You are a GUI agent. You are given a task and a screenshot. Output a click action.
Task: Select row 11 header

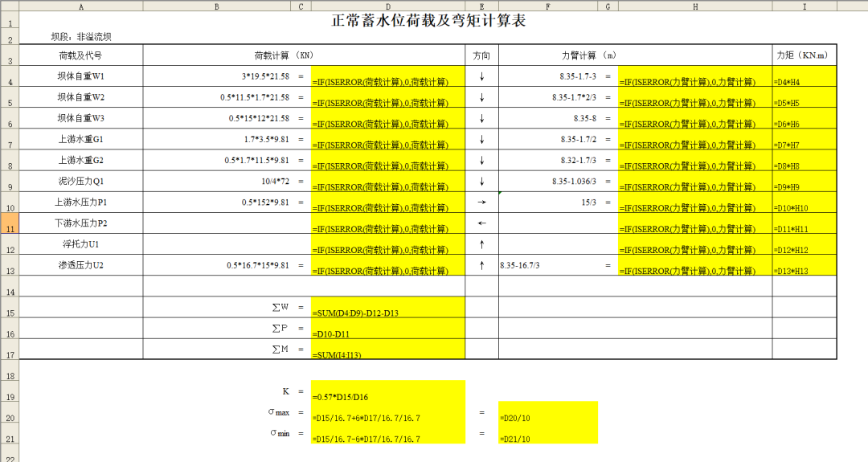click(x=10, y=223)
